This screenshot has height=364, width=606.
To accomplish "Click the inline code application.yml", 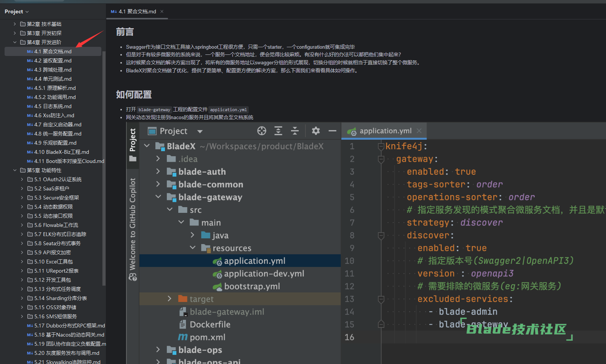I will pyautogui.click(x=229, y=110).
